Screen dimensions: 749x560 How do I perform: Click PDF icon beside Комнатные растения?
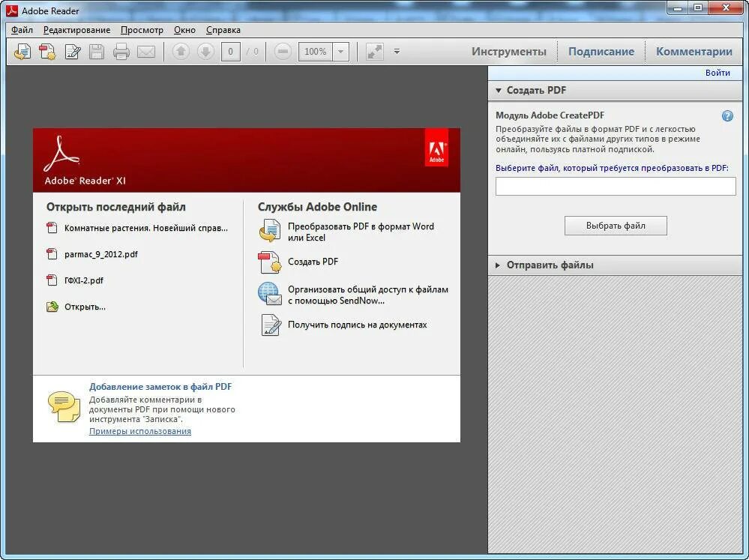[52, 227]
